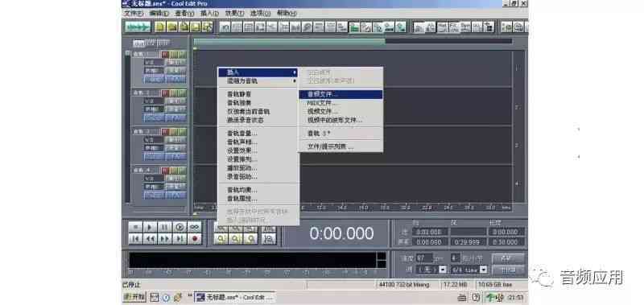Click the large 0:00.000 time display
The width and height of the screenshot is (644, 305).
point(341,233)
